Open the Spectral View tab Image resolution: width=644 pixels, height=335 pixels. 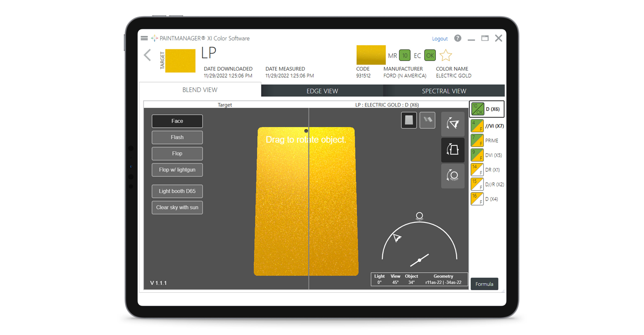[x=444, y=91]
